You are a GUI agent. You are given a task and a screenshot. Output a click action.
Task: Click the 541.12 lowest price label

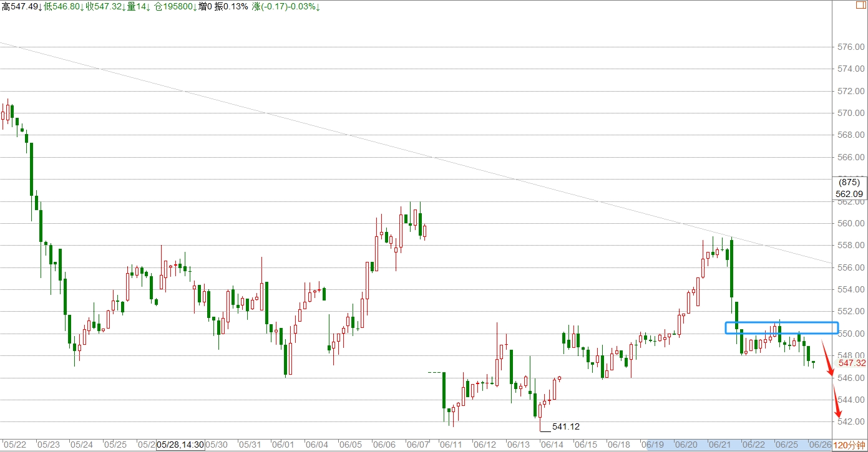[x=566, y=426]
